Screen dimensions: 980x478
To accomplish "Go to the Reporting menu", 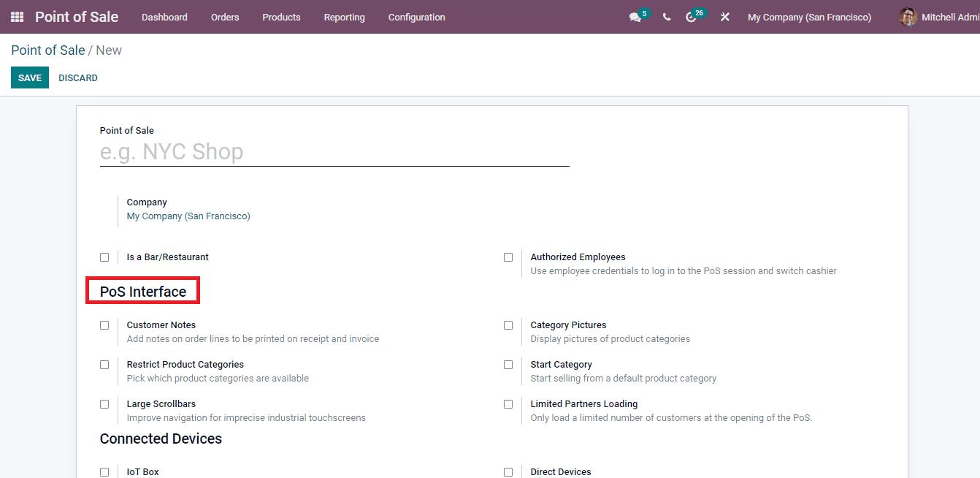I will pyautogui.click(x=344, y=17).
